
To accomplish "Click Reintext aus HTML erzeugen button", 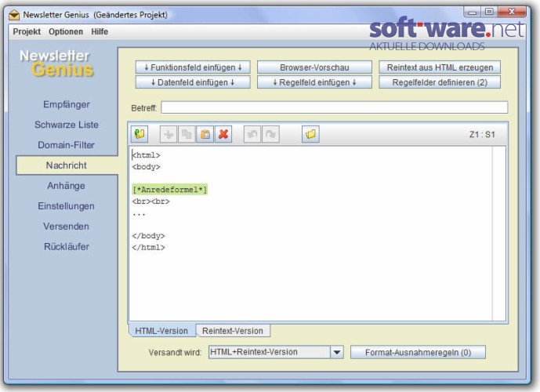I will (x=440, y=67).
